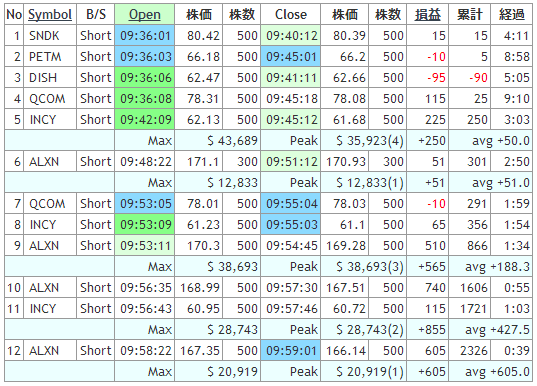Select the SNDK symbol cell
Image resolution: width=537 pixels, height=386 pixels.
point(50,36)
